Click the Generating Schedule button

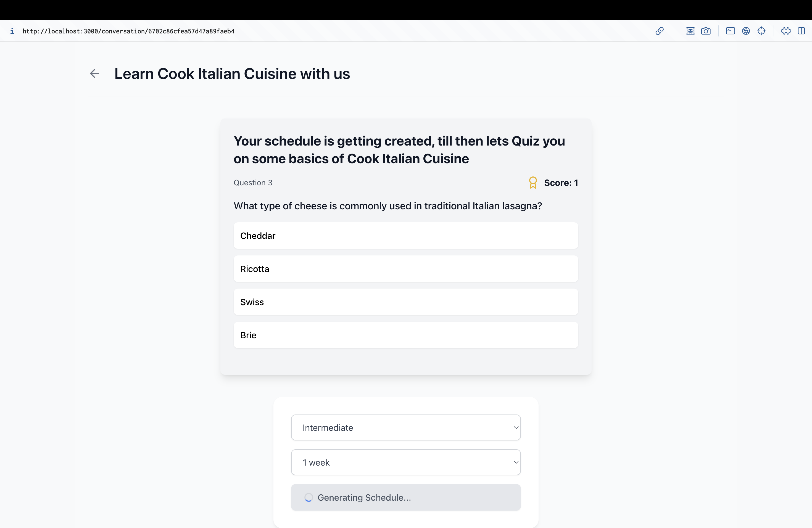(406, 497)
